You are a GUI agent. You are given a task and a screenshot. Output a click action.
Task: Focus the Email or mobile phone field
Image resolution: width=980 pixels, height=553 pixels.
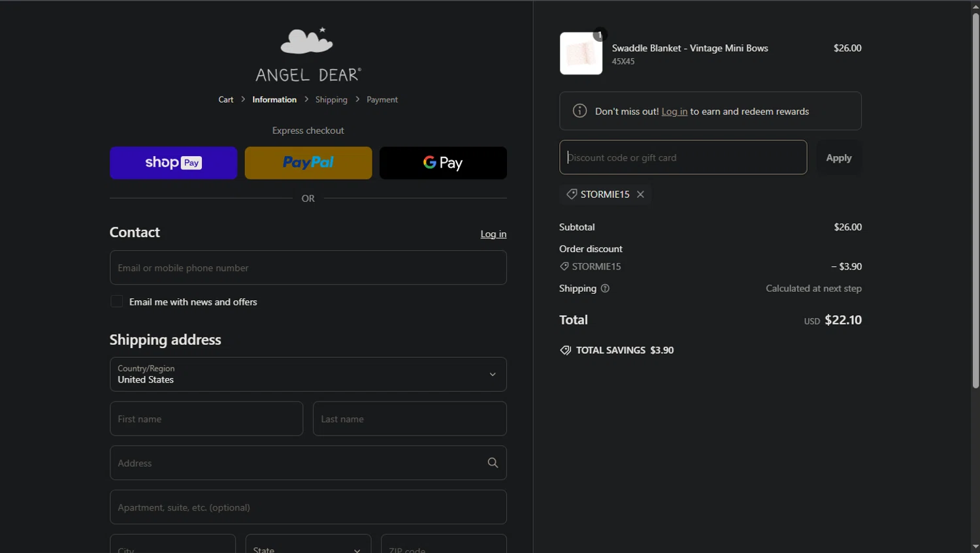[308, 268]
